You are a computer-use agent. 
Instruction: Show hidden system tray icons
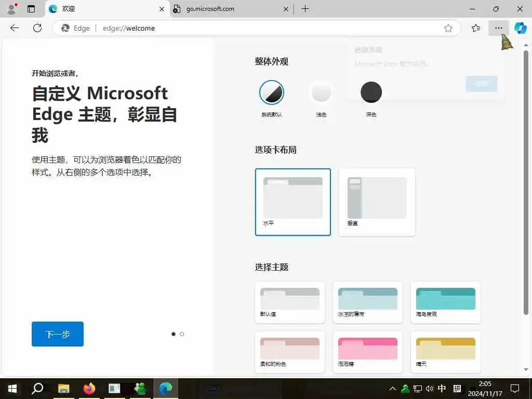point(393,389)
